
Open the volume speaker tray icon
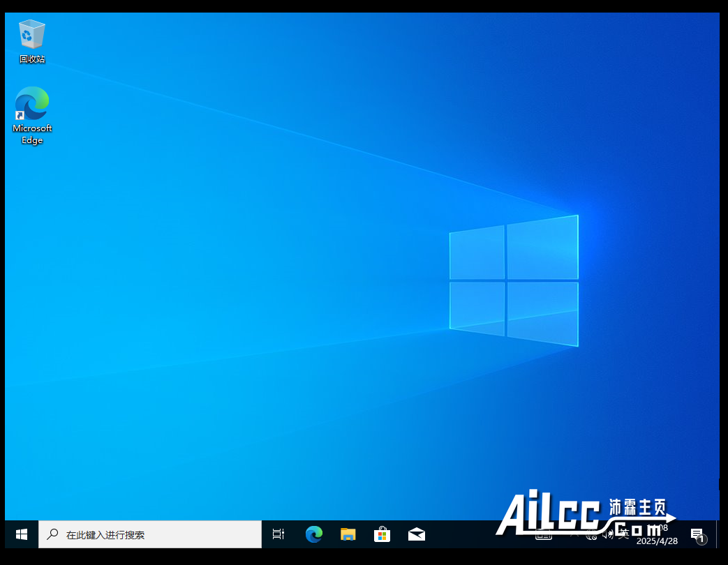point(607,535)
